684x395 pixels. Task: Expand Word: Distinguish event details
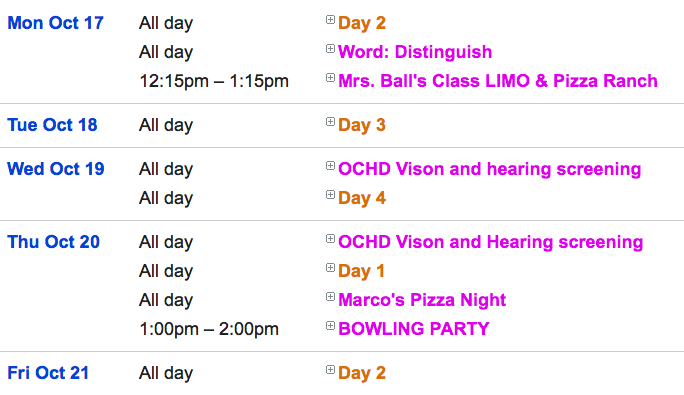coord(330,49)
